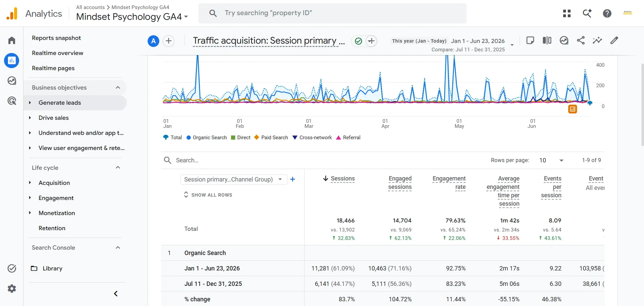Open the Home icon in sidebar
The image size is (644, 306).
pos(12,41)
